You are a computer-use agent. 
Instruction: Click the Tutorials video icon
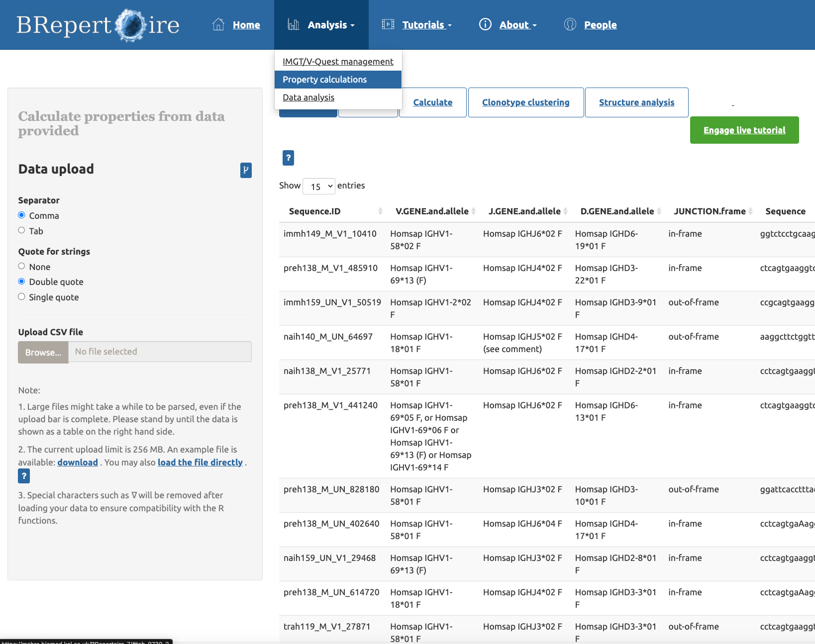tap(388, 24)
